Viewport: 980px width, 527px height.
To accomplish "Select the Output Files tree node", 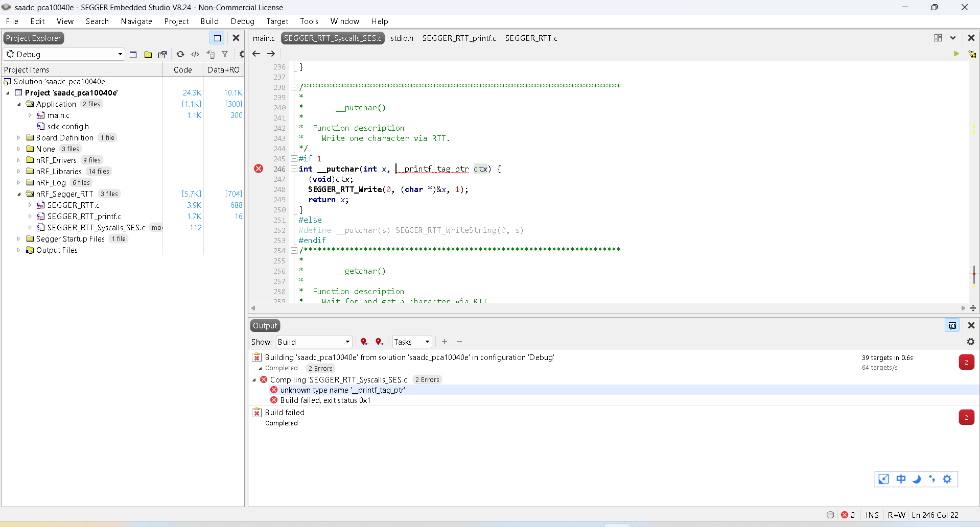I will click(57, 250).
